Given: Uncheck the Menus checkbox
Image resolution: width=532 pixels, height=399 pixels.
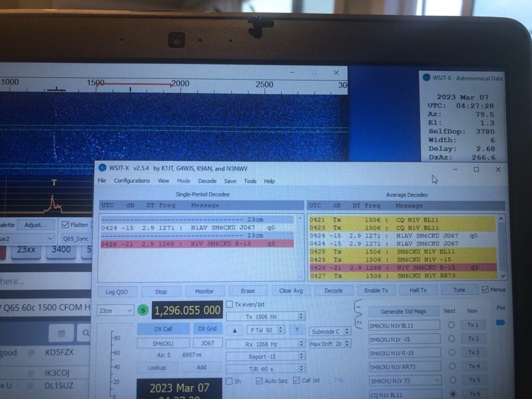Looking at the screenshot, I should pyautogui.click(x=485, y=289).
